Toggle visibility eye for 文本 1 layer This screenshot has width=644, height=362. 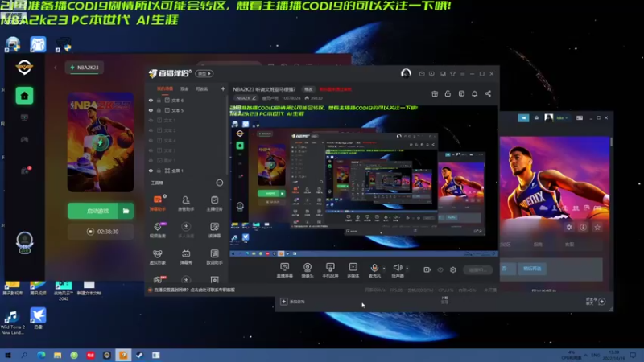tap(151, 120)
